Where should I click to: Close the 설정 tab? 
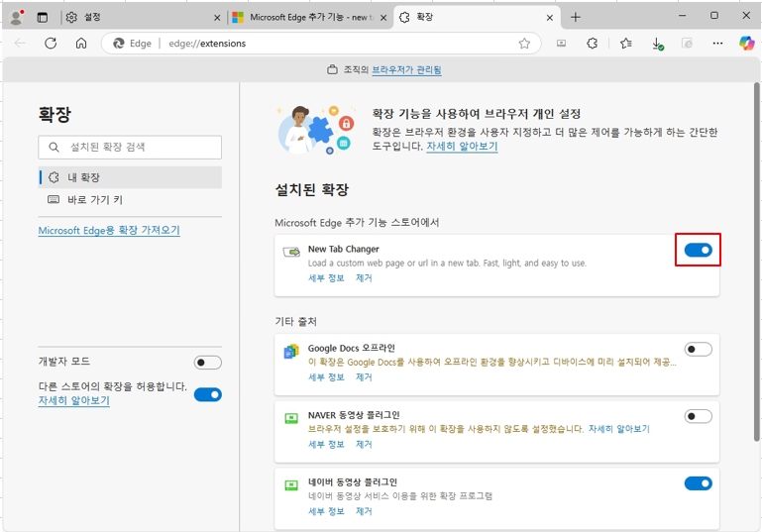tap(217, 18)
